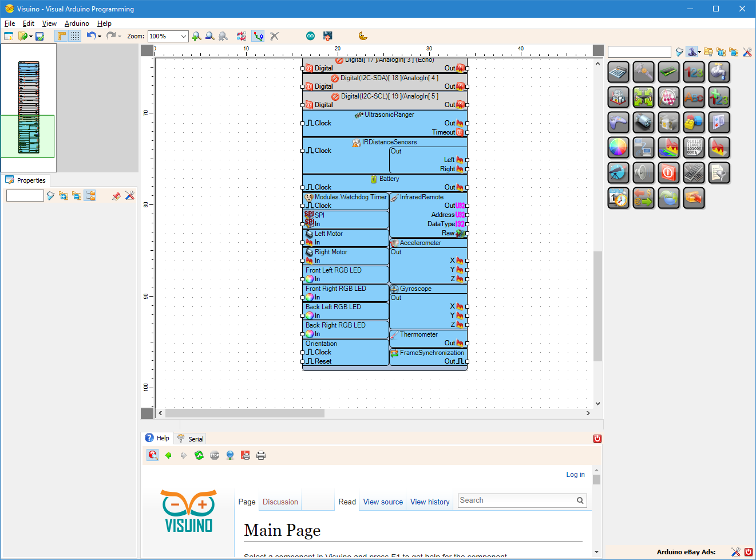Click the speaker audio components category icon
The height and width of the screenshot is (560, 756).
point(643,172)
